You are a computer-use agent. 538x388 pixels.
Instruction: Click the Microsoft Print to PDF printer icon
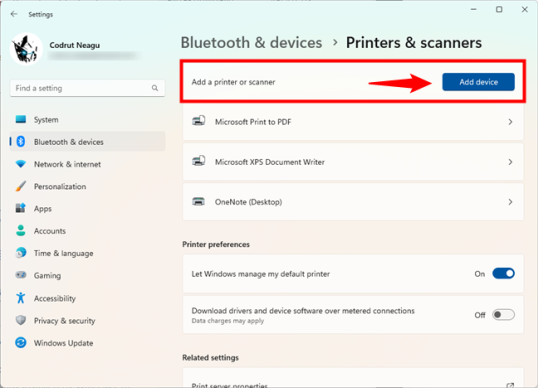point(199,121)
